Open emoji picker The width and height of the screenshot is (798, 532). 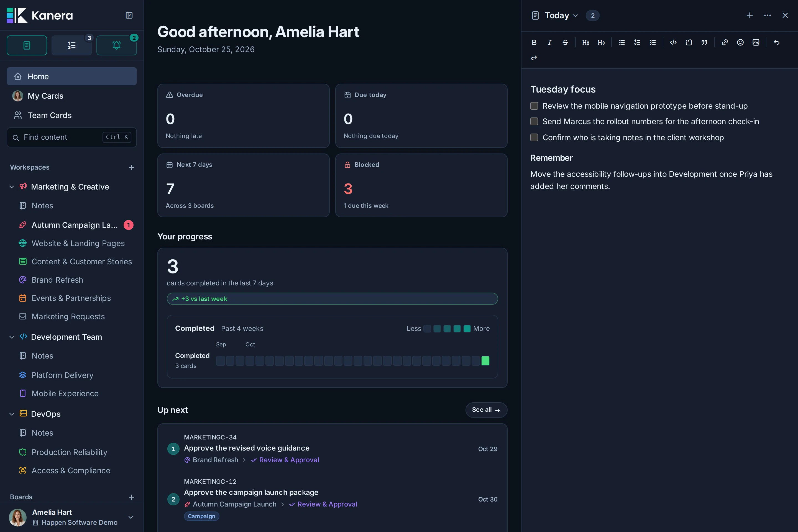740,42
